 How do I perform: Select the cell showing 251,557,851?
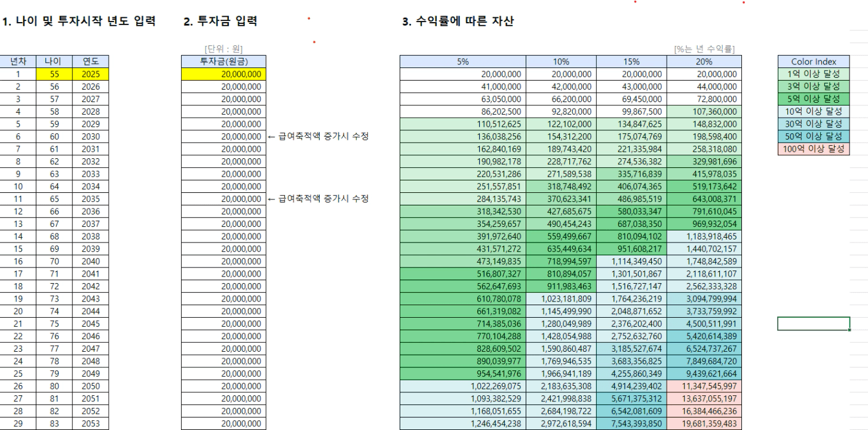pyautogui.click(x=463, y=187)
